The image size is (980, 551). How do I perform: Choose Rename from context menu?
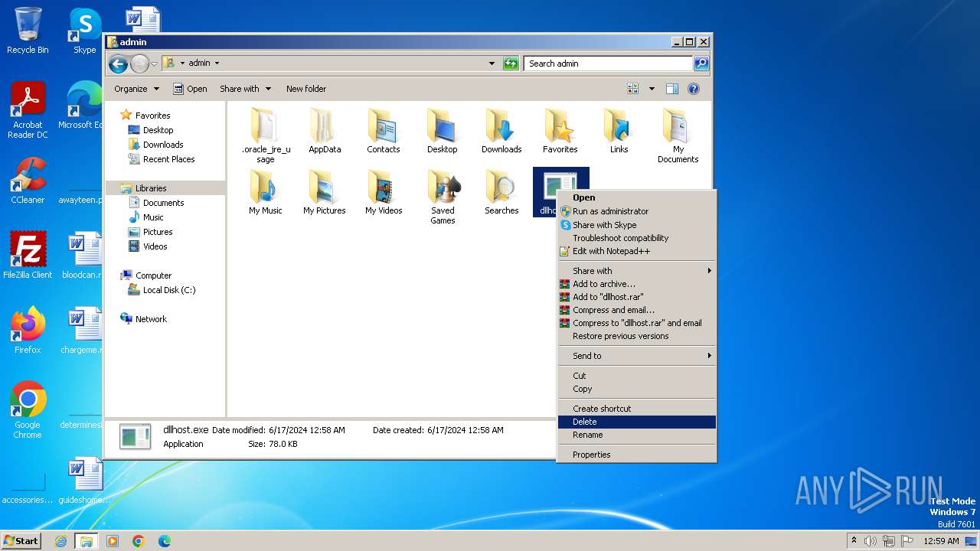(636, 435)
